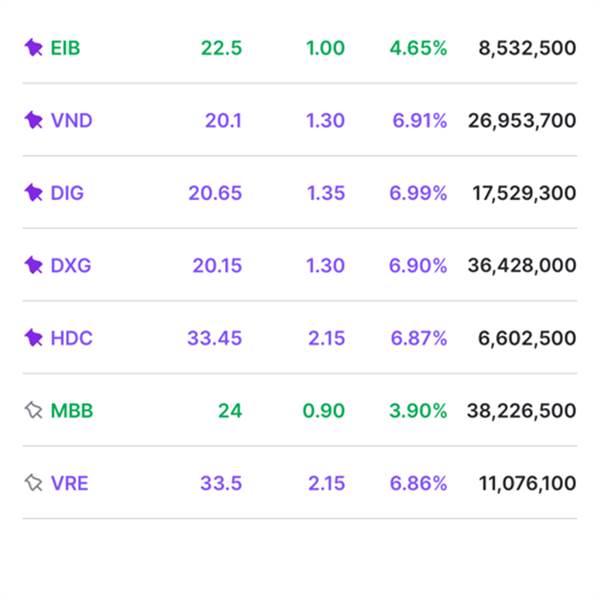Remove DXG from favorites via star
600x600 pixels.
click(33, 265)
